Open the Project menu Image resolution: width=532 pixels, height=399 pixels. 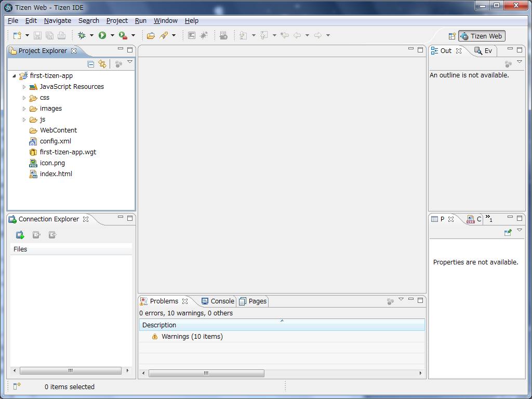tap(117, 21)
